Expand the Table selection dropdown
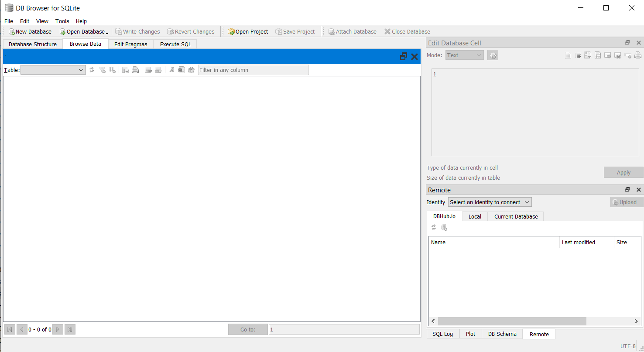Viewport: 644px width, 352px height. 53,70
